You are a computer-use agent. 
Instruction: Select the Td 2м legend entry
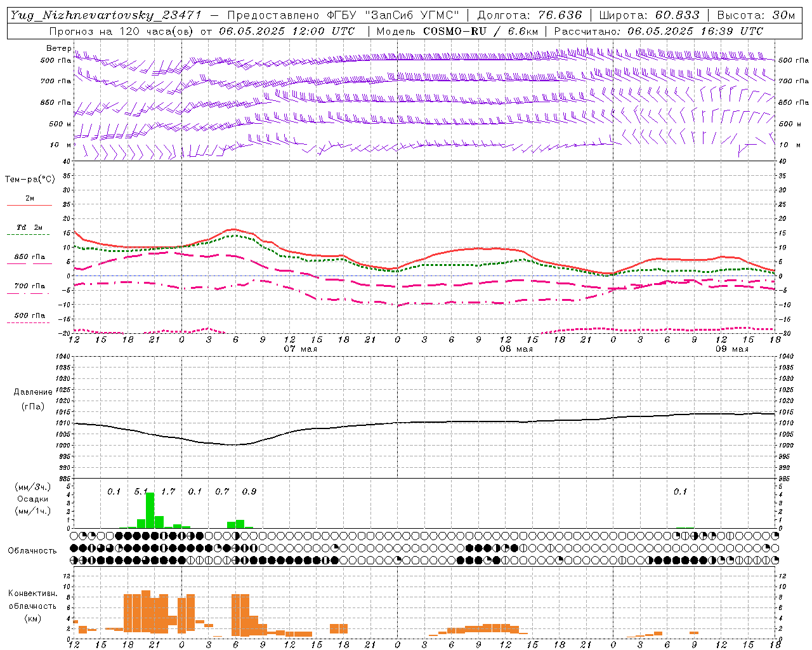point(30,227)
